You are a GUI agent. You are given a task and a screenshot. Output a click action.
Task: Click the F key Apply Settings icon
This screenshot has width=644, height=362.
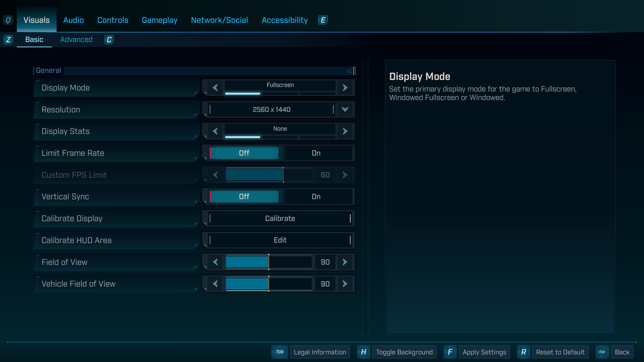click(450, 352)
